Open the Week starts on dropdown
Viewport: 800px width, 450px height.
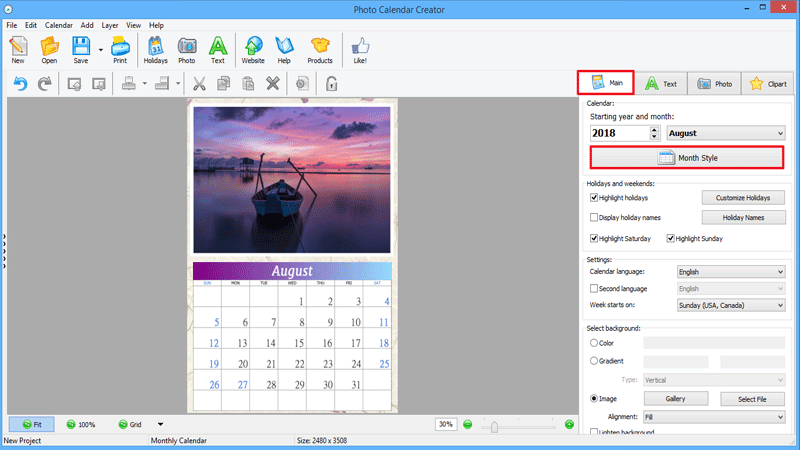(x=731, y=305)
